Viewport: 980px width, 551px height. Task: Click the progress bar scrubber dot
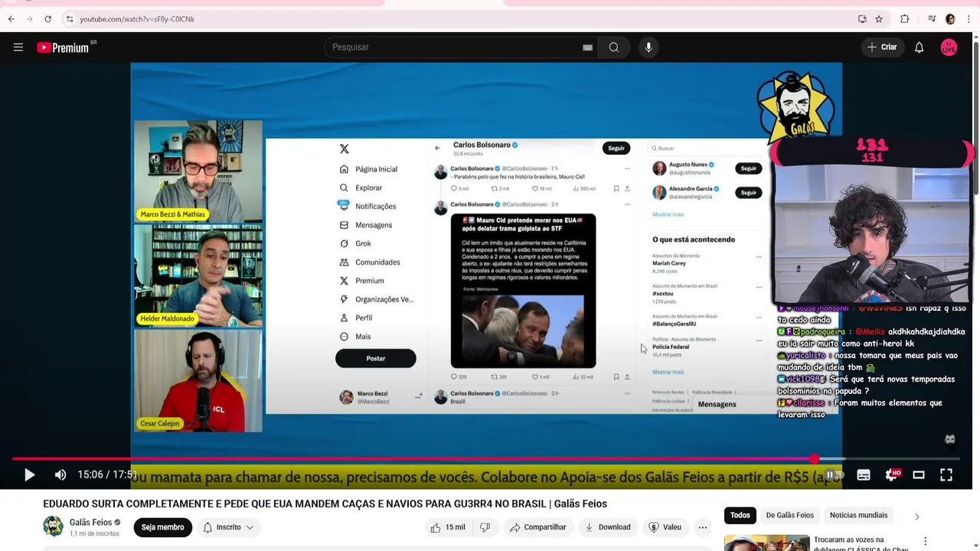click(815, 459)
